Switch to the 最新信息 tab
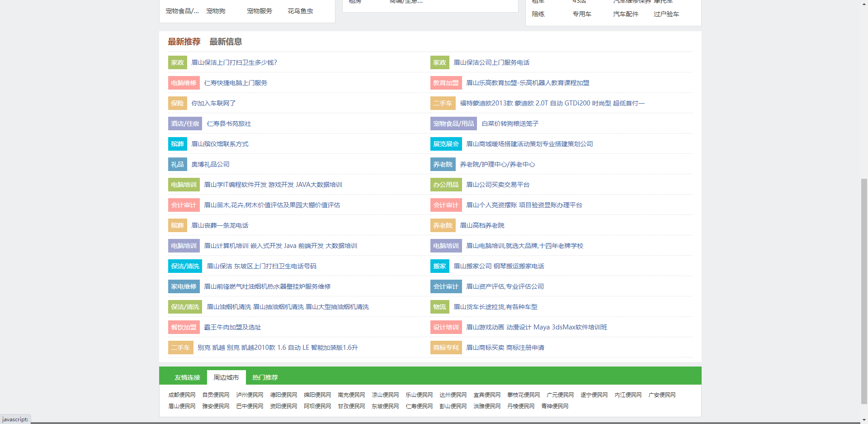Screen dimensions: 868x424 click(x=226, y=42)
